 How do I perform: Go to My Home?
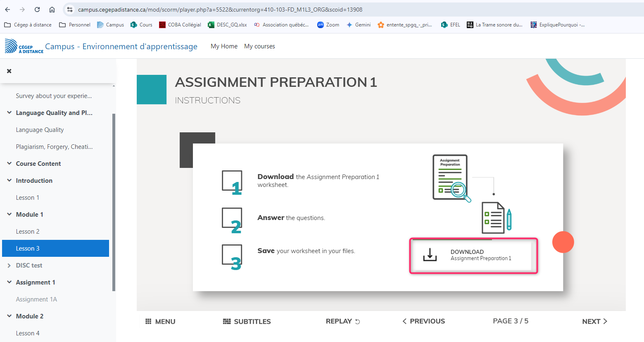coord(224,46)
